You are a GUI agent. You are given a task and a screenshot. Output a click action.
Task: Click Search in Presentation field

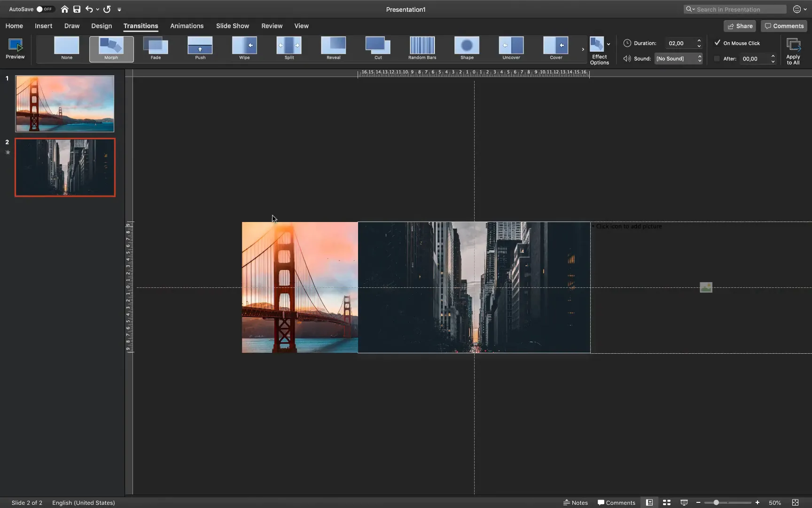(x=735, y=9)
